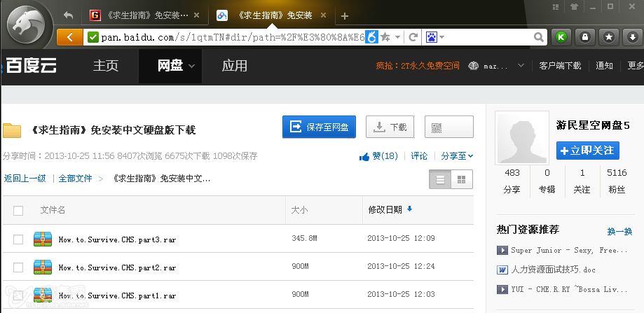Click the 保存至网盘 button
Viewport: 644px width, 313px height.
click(319, 127)
